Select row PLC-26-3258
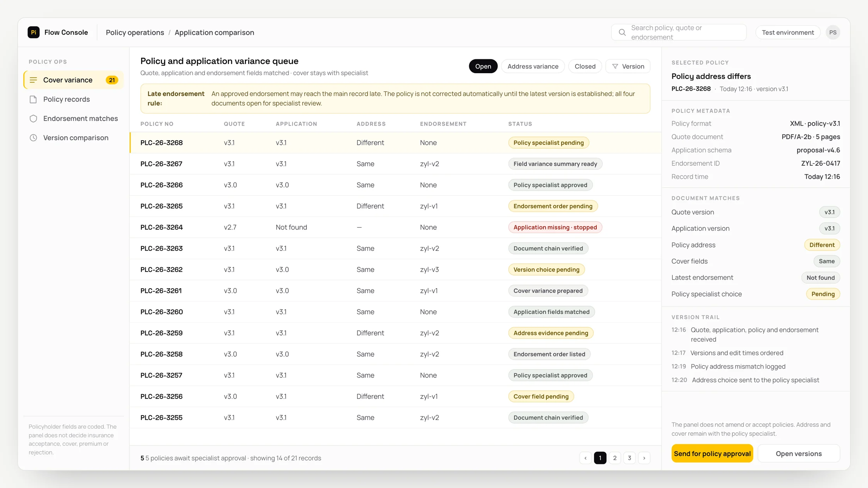Screen dimensions: 868x488 [395, 354]
